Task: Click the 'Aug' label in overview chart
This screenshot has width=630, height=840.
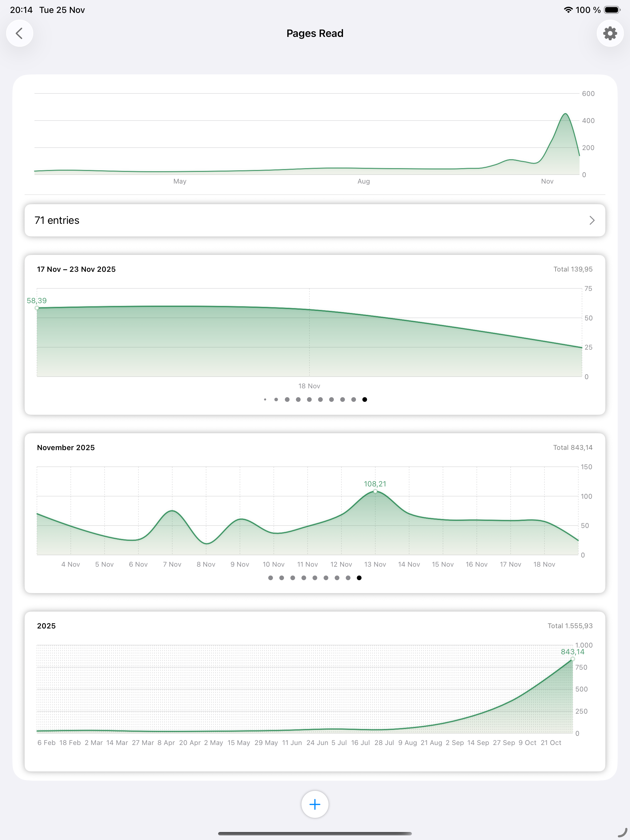Action: pos(364,181)
